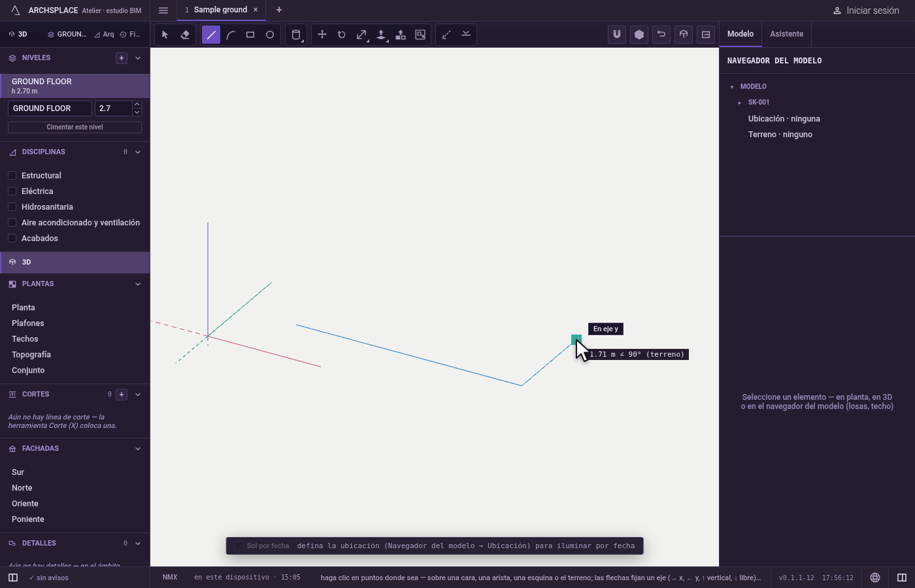The height and width of the screenshot is (588, 915).
Task: Click the undo arrow icon
Action: pyautogui.click(x=661, y=35)
